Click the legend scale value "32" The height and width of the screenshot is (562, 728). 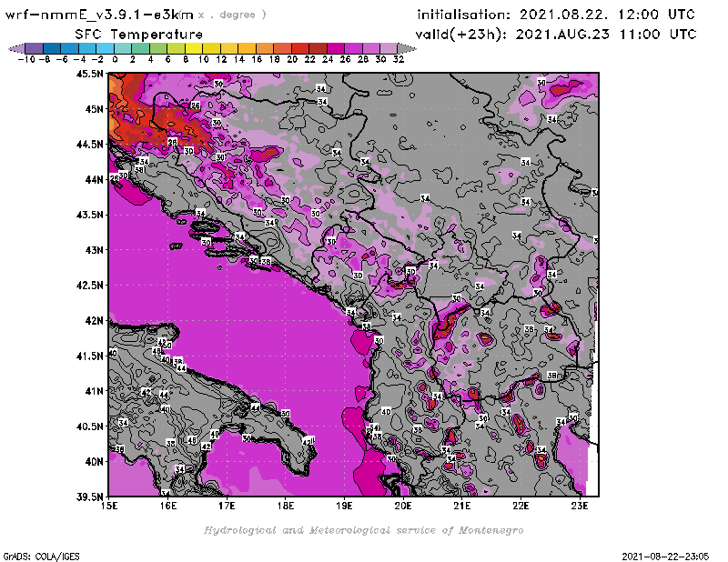pyautogui.click(x=399, y=59)
